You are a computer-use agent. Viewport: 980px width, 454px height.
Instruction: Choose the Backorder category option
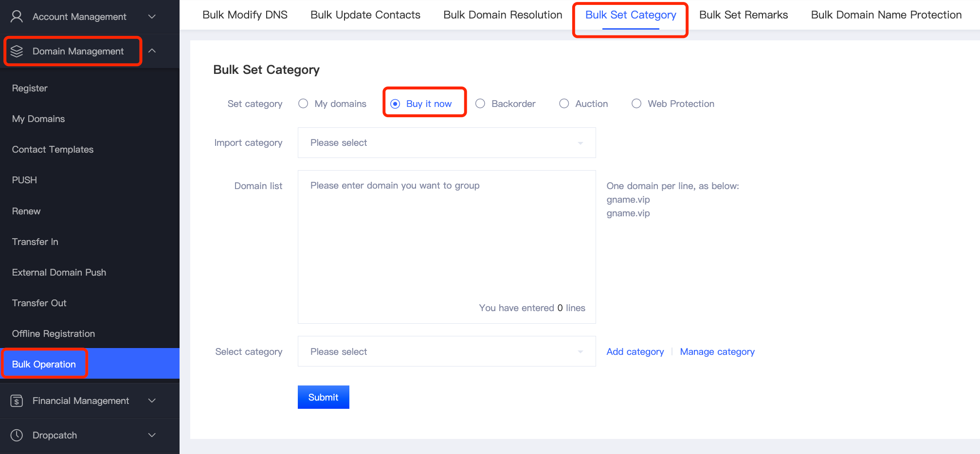(x=480, y=104)
